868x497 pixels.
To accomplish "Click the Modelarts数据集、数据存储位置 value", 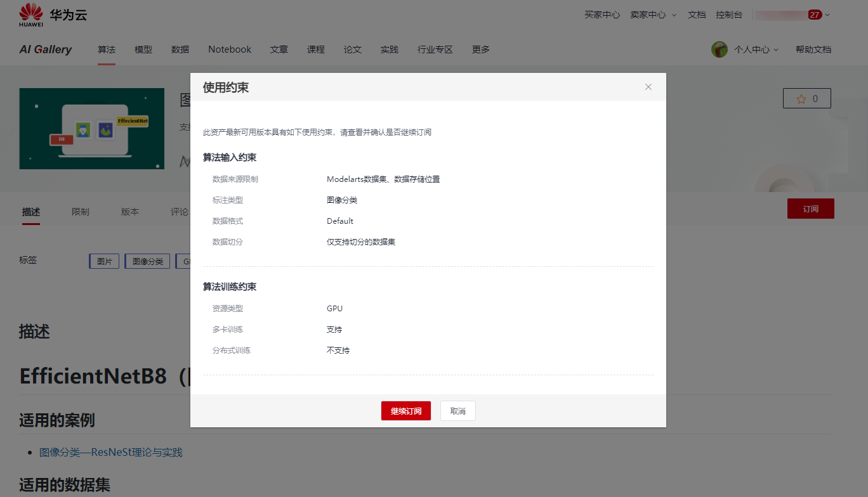I will coord(383,179).
